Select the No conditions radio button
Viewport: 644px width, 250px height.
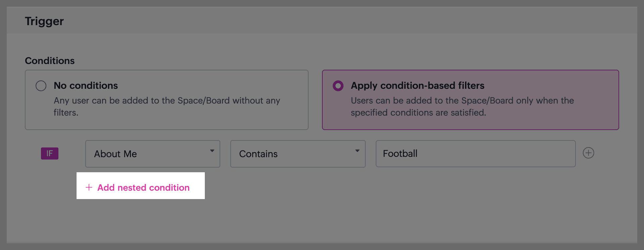[x=41, y=86]
